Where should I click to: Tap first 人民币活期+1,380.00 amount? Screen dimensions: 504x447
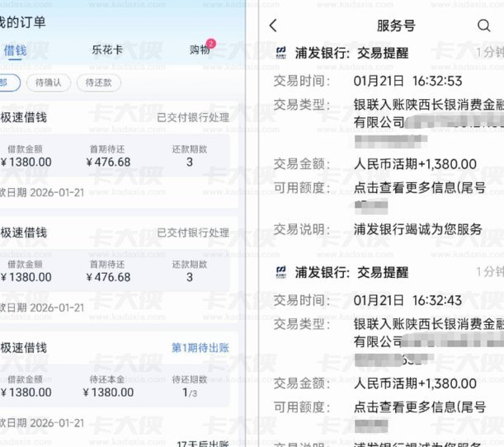tap(415, 164)
